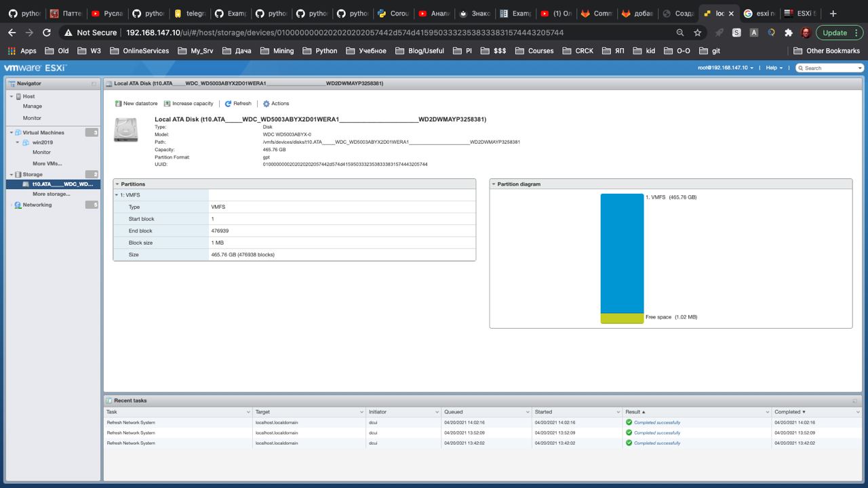Open the Other Bookmarks folder
This screenshot has width=868, height=488.
point(827,51)
